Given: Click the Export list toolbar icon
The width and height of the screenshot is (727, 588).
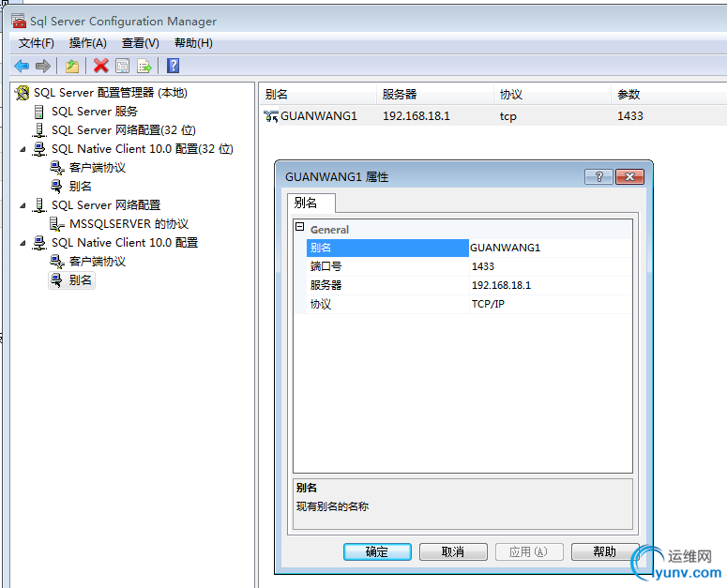Looking at the screenshot, I should (144, 66).
